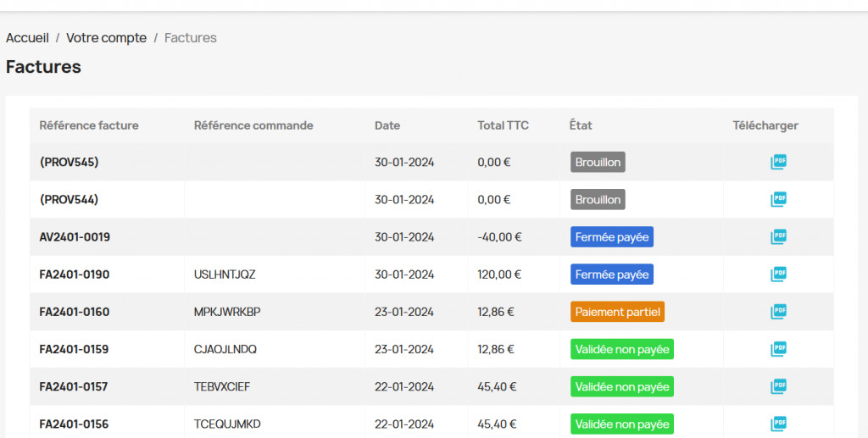
Task: Download PDF for credit note AV2401-0019
Action: [778, 236]
